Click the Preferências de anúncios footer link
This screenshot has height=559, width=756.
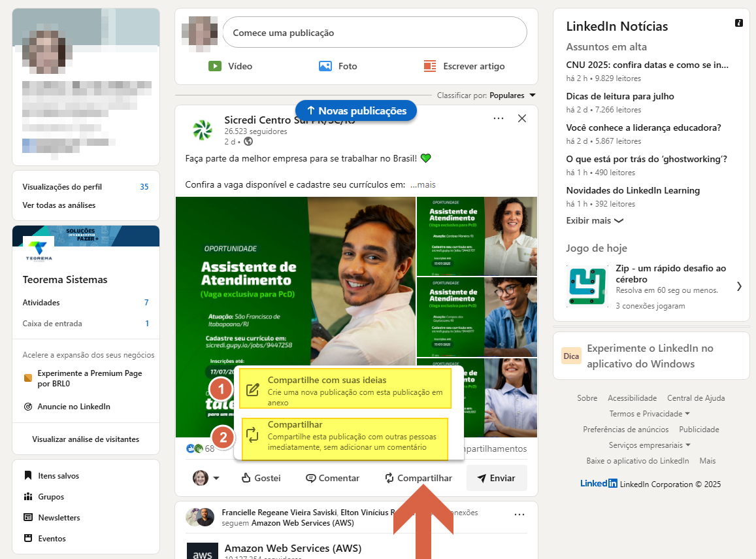[626, 430]
